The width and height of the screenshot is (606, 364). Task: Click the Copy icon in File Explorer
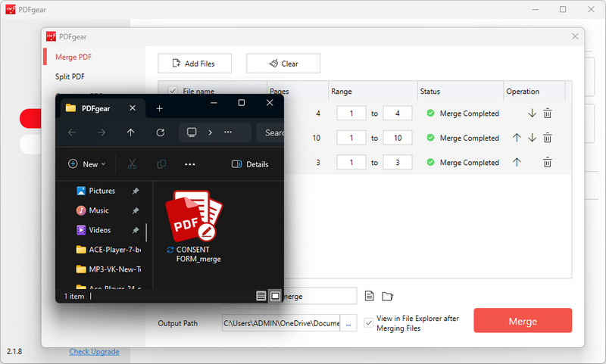tap(161, 164)
